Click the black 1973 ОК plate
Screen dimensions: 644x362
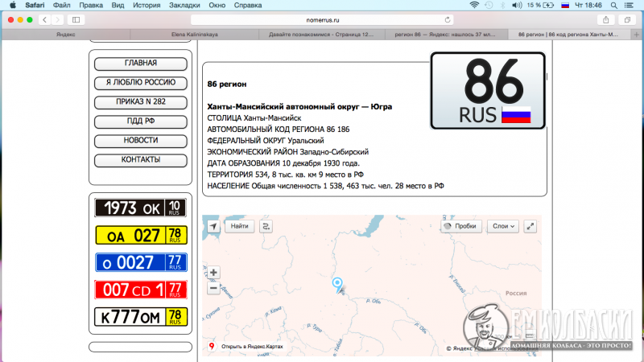[140, 208]
